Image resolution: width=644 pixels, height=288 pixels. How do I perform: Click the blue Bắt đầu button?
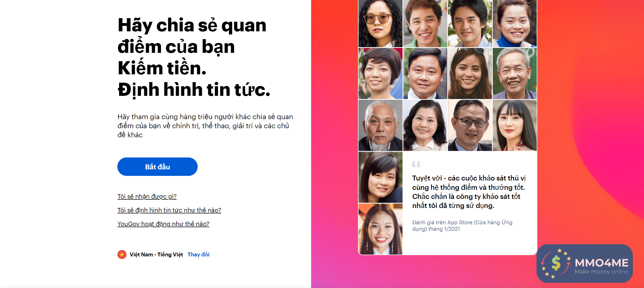coord(158,167)
